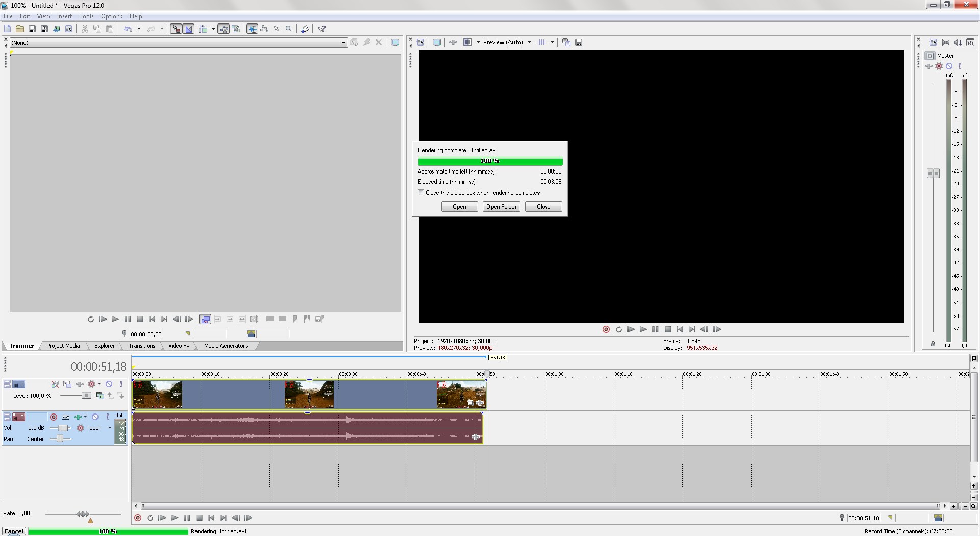Open the Options menu
Viewport: 980px width, 536px height.
click(112, 16)
